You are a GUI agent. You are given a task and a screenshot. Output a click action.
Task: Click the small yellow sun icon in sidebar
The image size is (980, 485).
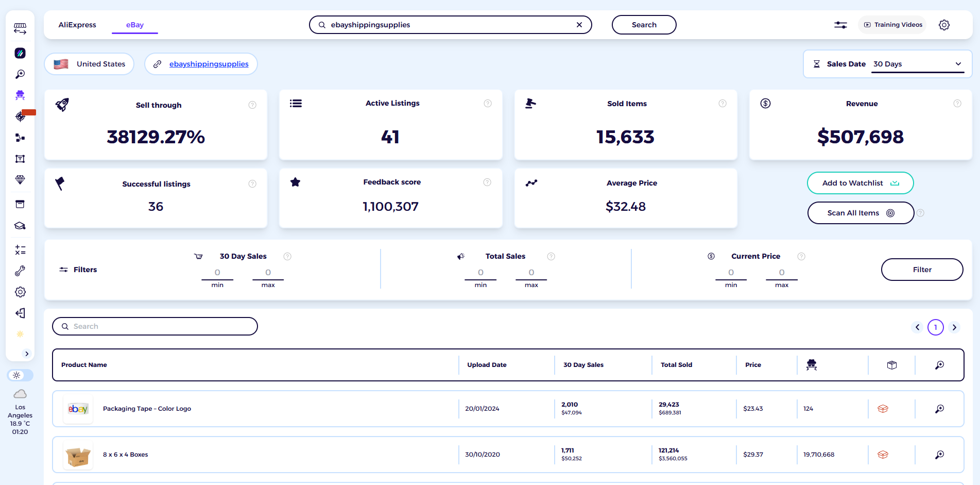[20, 334]
